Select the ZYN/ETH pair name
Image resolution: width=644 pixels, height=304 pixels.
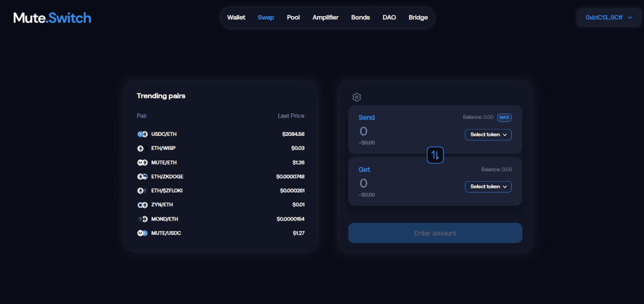coord(162,205)
